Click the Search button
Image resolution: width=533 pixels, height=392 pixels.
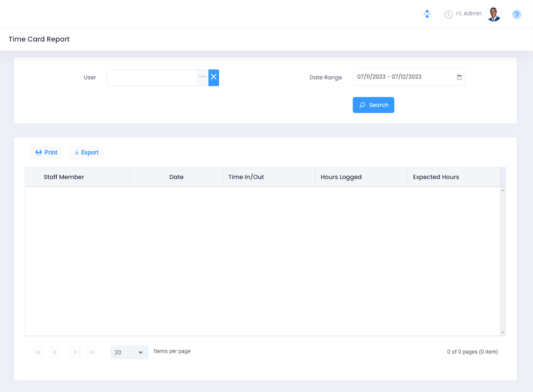tap(373, 105)
